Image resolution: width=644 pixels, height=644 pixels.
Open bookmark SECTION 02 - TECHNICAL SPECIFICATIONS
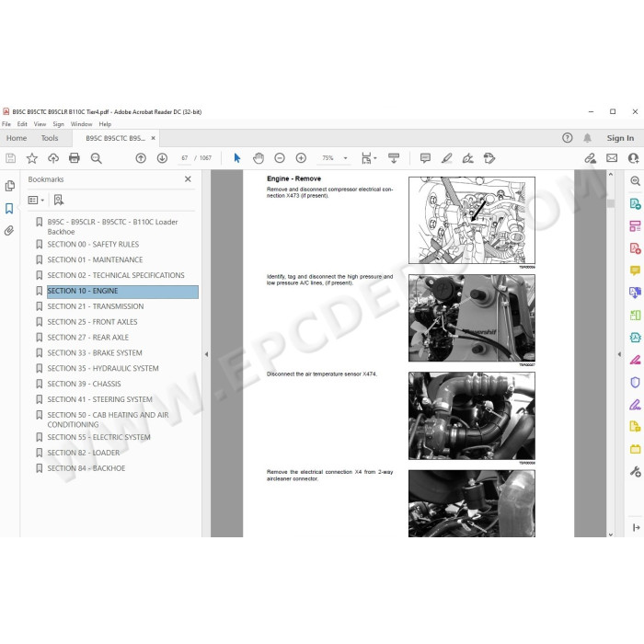click(x=116, y=275)
